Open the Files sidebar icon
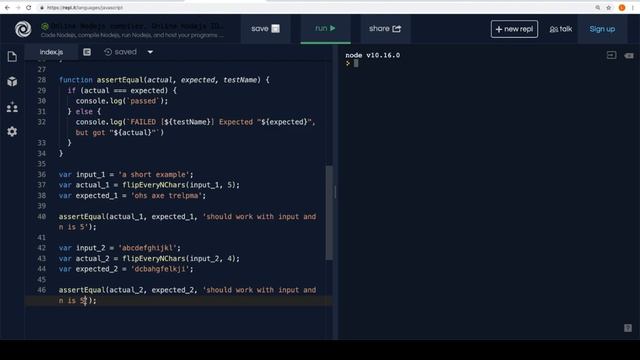640x360 pixels. pyautogui.click(x=12, y=56)
